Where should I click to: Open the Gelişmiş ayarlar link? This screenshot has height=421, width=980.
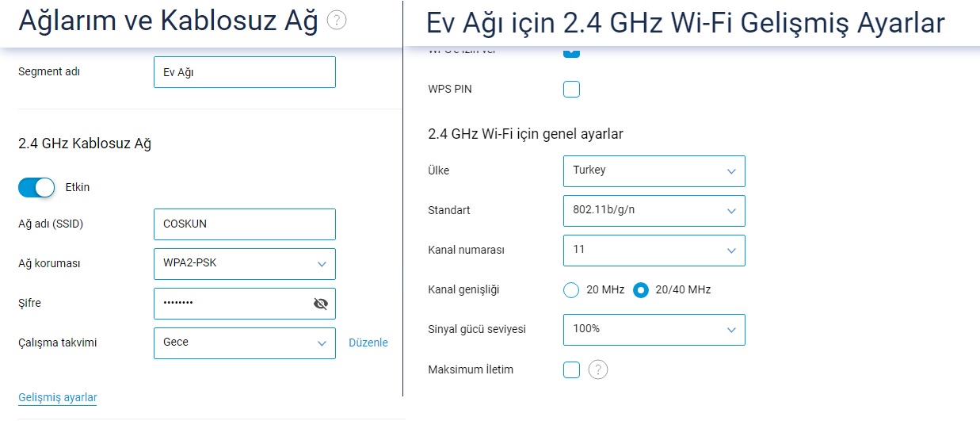pyautogui.click(x=58, y=397)
